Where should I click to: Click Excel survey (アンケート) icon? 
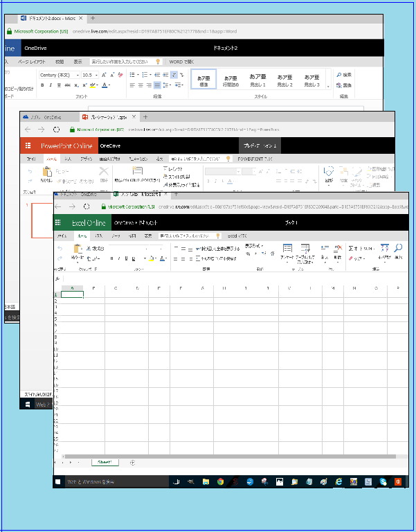tap(287, 248)
